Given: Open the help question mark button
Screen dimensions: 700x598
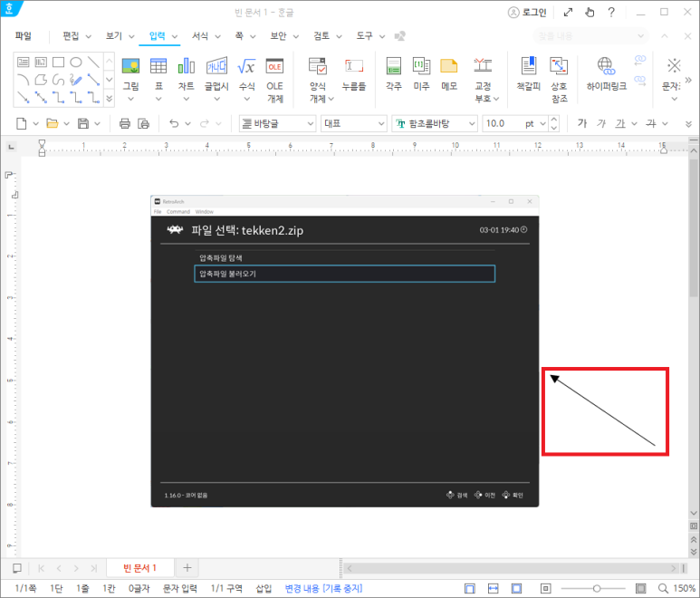Looking at the screenshot, I should (x=611, y=13).
